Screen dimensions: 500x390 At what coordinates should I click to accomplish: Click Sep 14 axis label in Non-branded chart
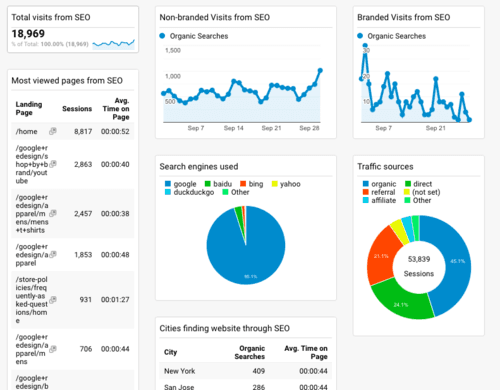[233, 128]
